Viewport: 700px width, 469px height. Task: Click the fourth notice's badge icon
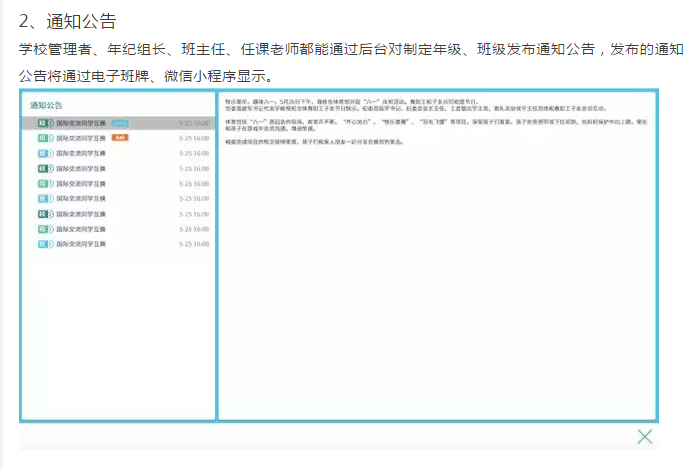[42, 168]
